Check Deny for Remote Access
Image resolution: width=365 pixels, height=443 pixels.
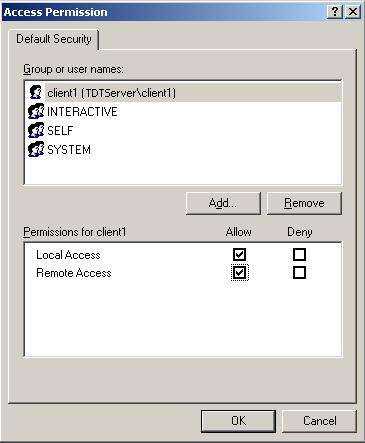click(299, 273)
